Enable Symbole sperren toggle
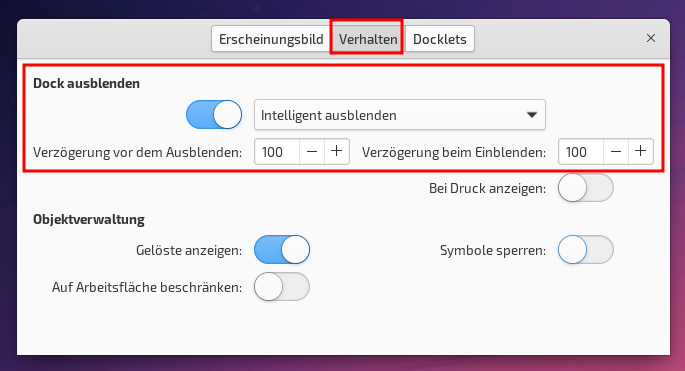The image size is (685, 371). 586,250
